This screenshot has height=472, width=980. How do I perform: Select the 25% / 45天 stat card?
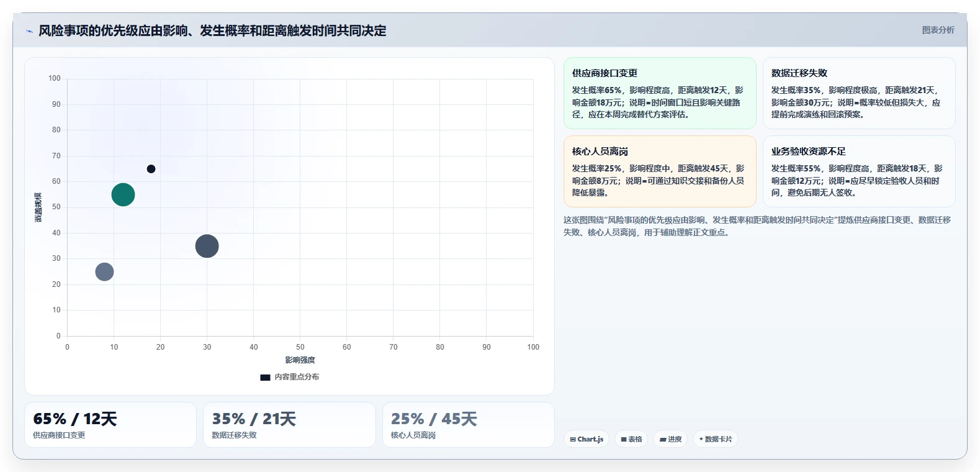[x=469, y=425]
